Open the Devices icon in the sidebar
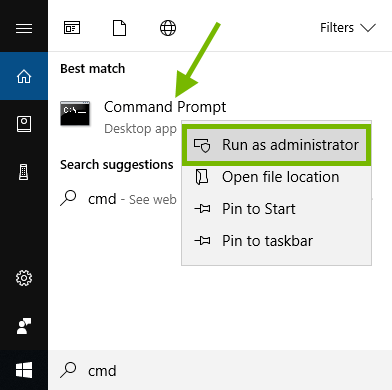 [24, 172]
